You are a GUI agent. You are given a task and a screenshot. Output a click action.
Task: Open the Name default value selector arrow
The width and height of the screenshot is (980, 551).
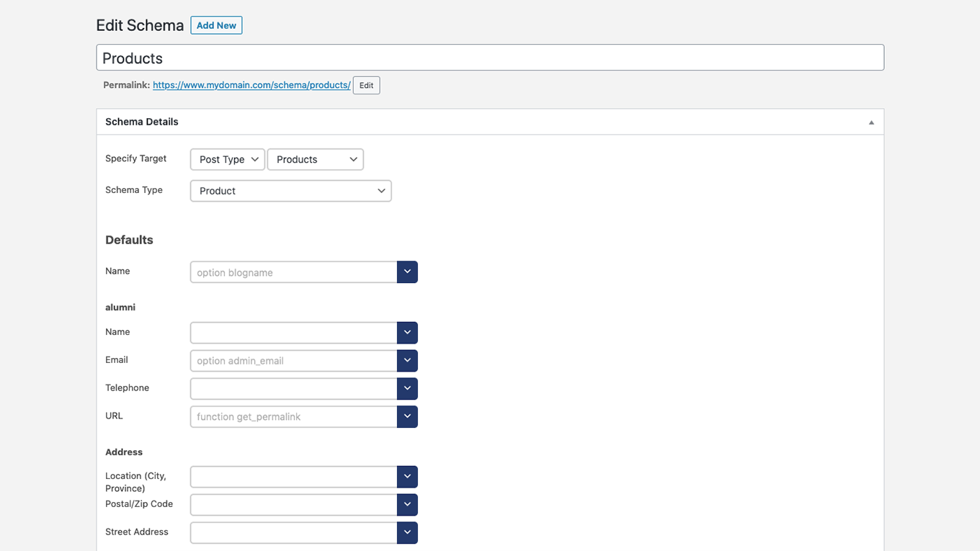pos(407,272)
